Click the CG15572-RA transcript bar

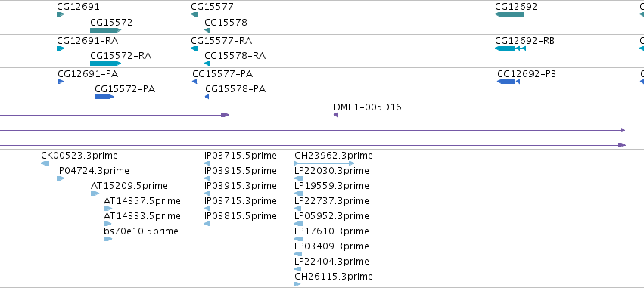pyautogui.click(x=105, y=63)
